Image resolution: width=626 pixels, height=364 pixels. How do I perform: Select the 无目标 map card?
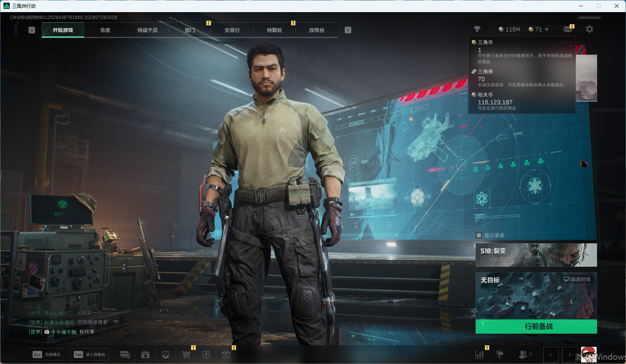click(536, 296)
